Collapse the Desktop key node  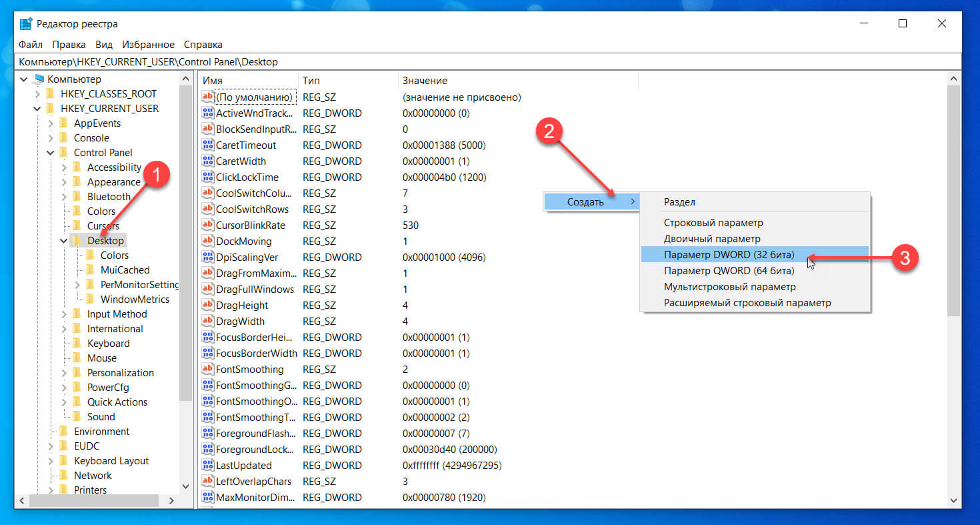[x=64, y=241]
